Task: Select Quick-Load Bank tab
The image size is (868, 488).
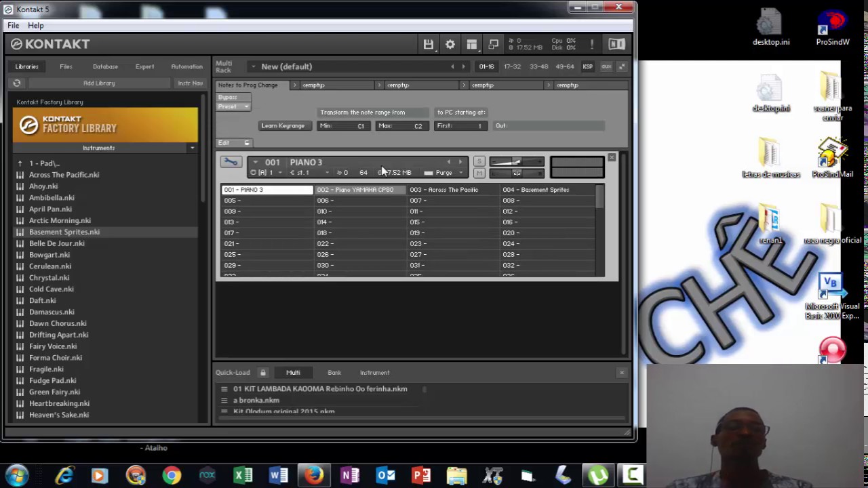Action: point(334,373)
